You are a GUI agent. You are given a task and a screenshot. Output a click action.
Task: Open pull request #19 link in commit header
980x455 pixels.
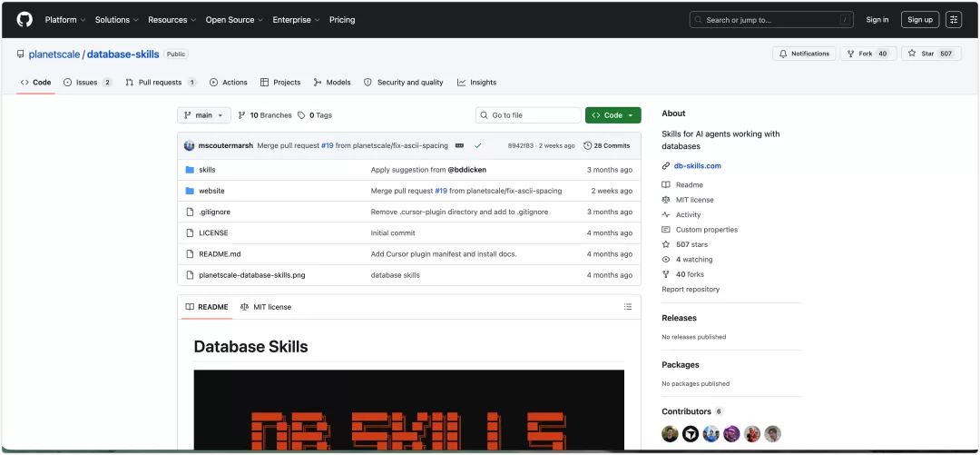pos(328,146)
